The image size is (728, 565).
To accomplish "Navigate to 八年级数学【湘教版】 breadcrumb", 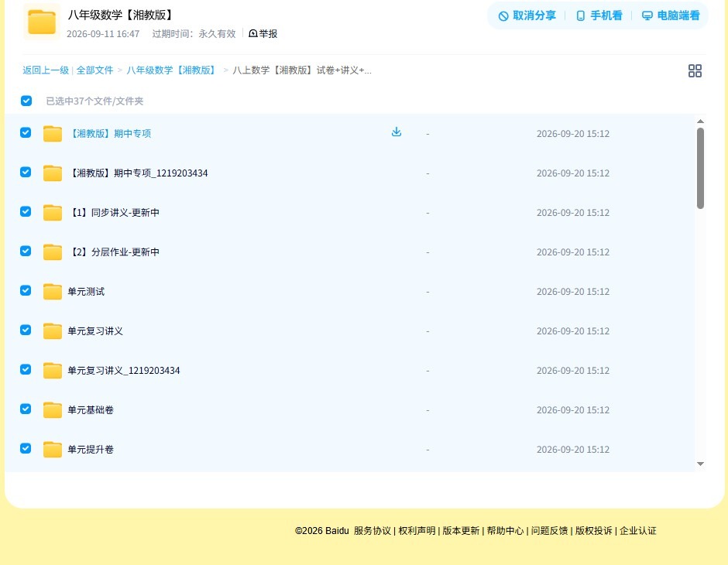I will 172,70.
